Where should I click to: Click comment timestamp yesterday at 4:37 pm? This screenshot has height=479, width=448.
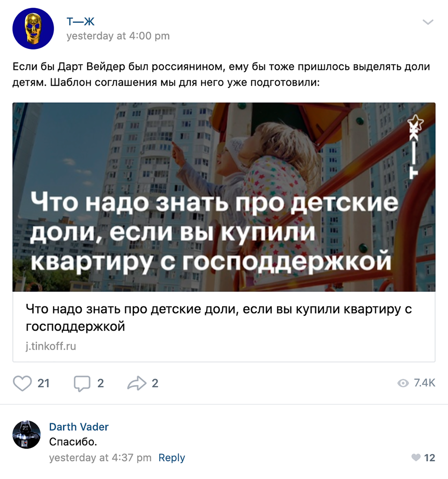(x=100, y=458)
